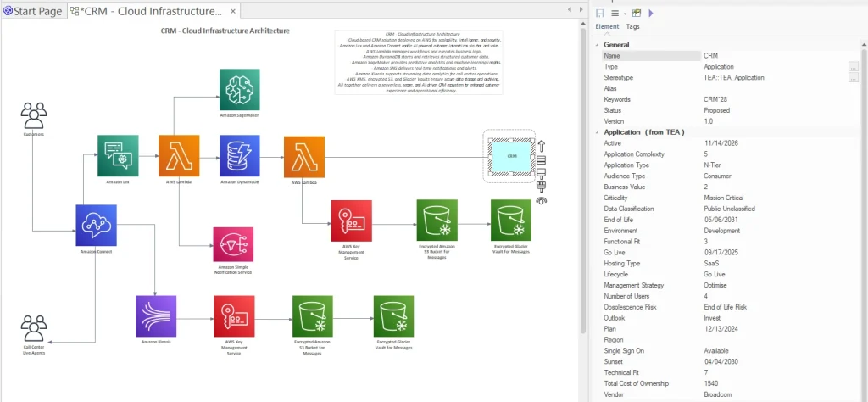Select the Amazon Kinesis icon

coord(156,316)
